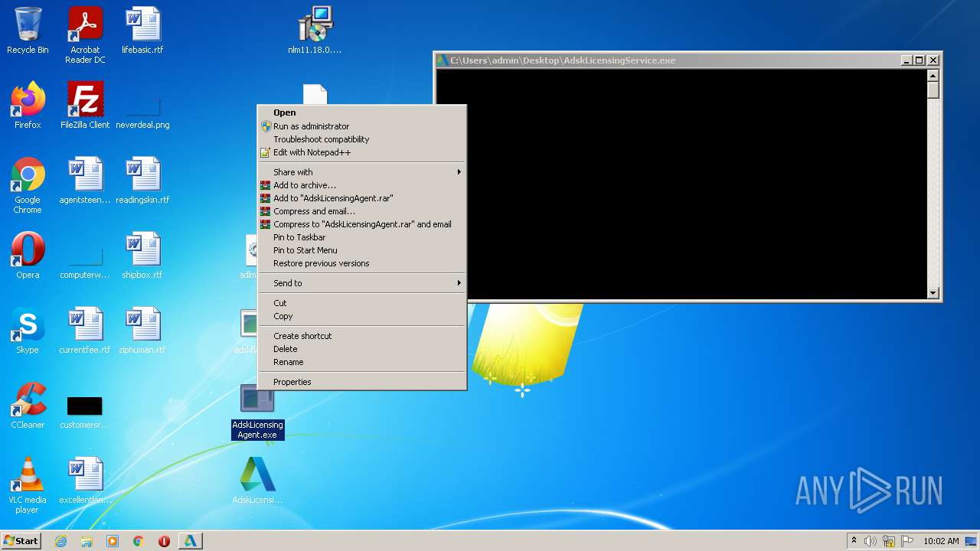Viewport: 980px width, 551px height.
Task: Choose Restore previous versions
Action: point(362,263)
